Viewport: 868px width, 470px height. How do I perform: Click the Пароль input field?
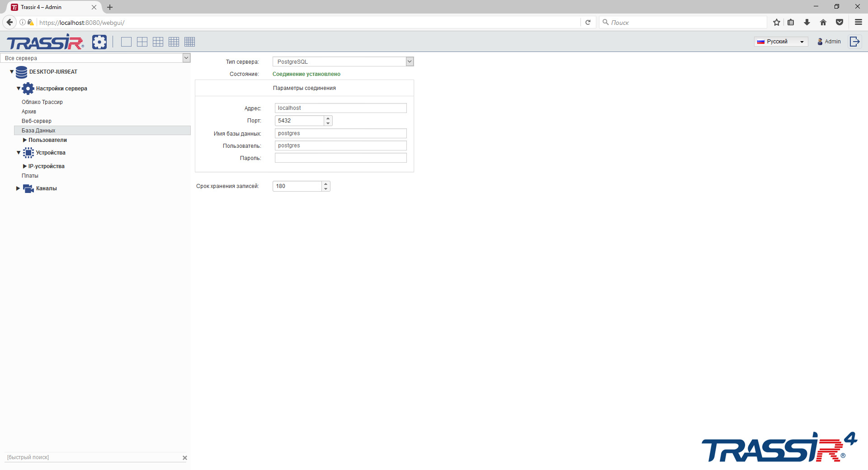point(340,158)
